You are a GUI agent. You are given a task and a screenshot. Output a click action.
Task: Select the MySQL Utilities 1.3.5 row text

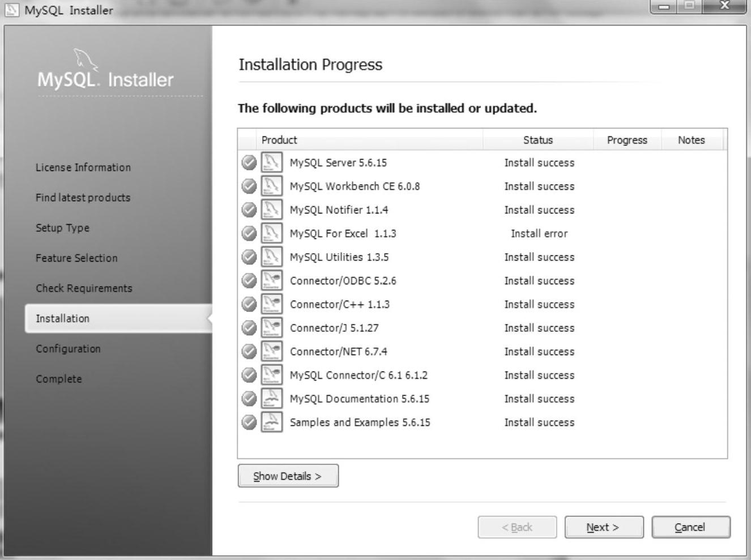pyautogui.click(x=339, y=257)
